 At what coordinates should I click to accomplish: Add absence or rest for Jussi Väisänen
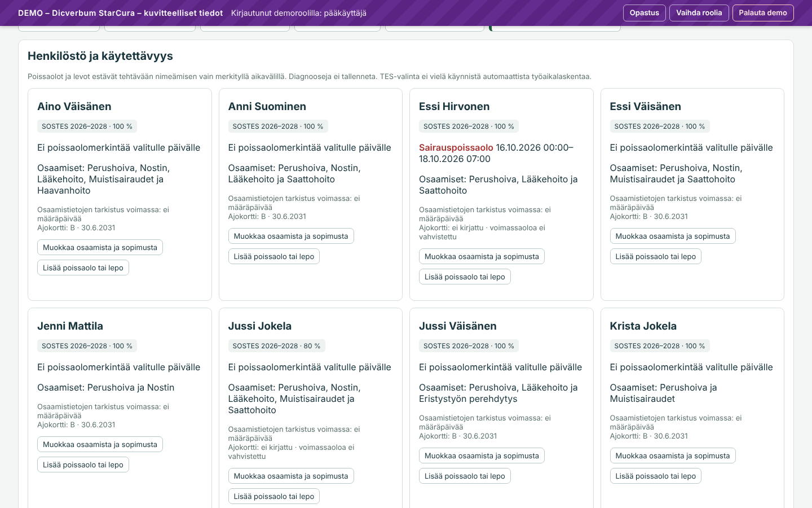(465, 476)
